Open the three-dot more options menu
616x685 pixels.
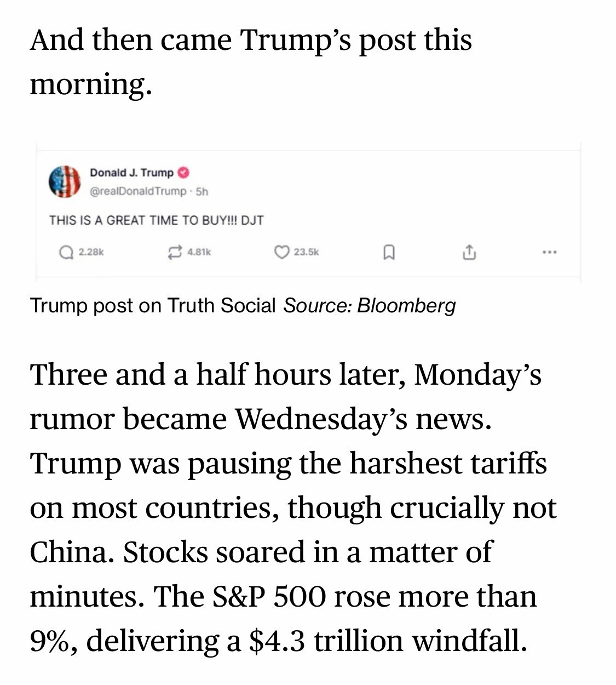pos(549,252)
